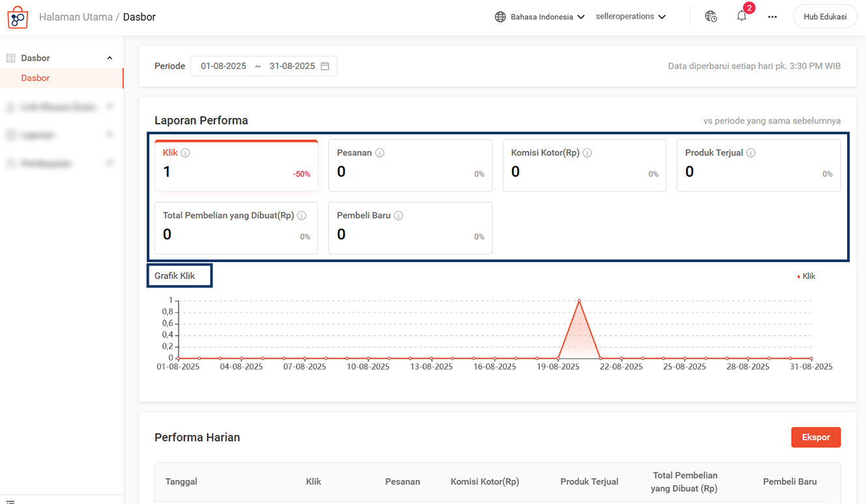Select the Total Pembelian yang Dibuat card

236,228
